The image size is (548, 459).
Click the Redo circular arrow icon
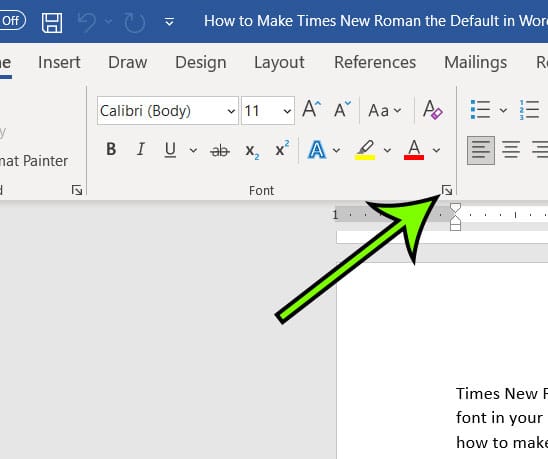pyautogui.click(x=135, y=22)
